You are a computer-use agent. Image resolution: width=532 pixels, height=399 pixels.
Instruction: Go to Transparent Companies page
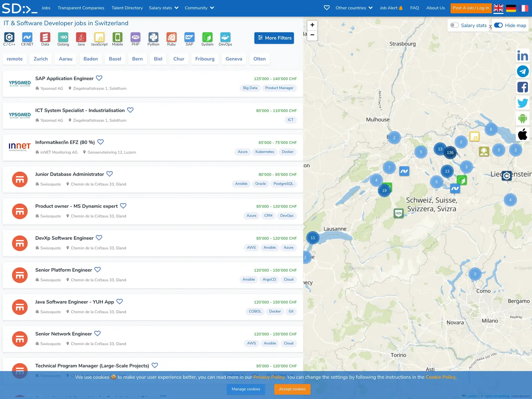pyautogui.click(x=81, y=8)
